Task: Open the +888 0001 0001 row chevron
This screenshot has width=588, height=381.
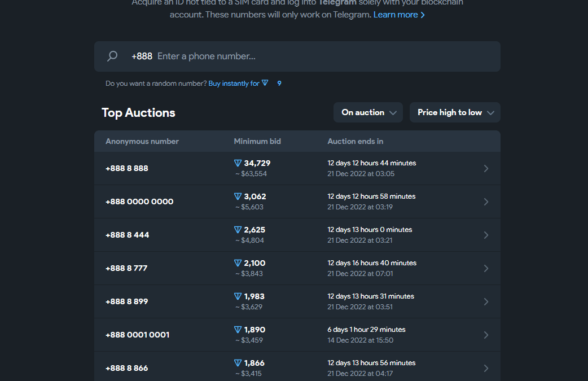Action: pyautogui.click(x=486, y=335)
